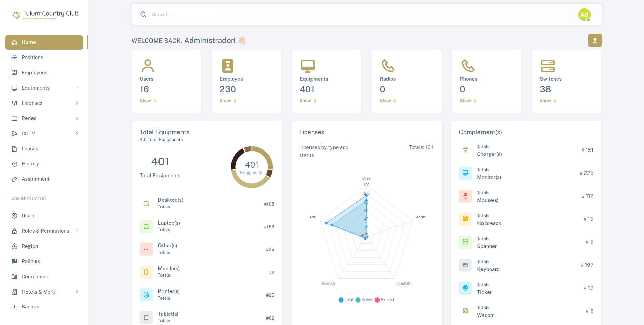This screenshot has width=644, height=325.
Task: Click the Monitor(s) complement icon
Action: (x=465, y=173)
